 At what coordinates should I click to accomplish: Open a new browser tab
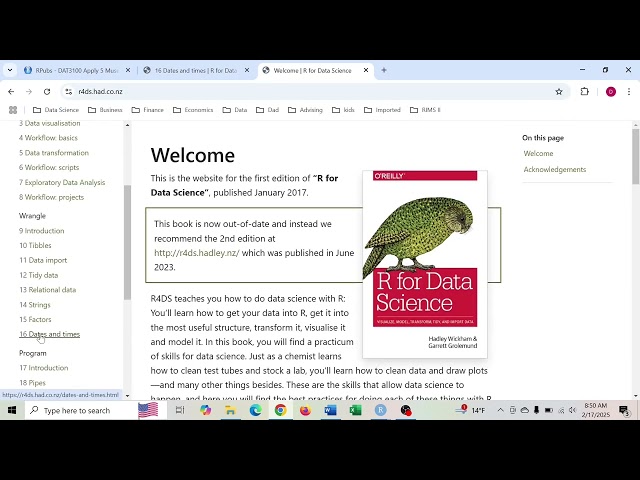coord(384,70)
